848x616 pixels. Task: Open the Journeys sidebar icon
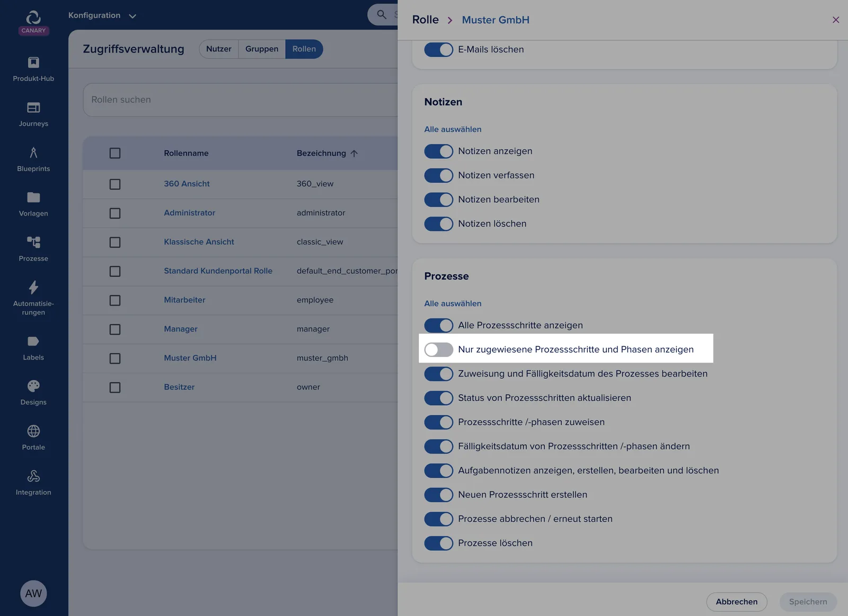click(x=33, y=108)
